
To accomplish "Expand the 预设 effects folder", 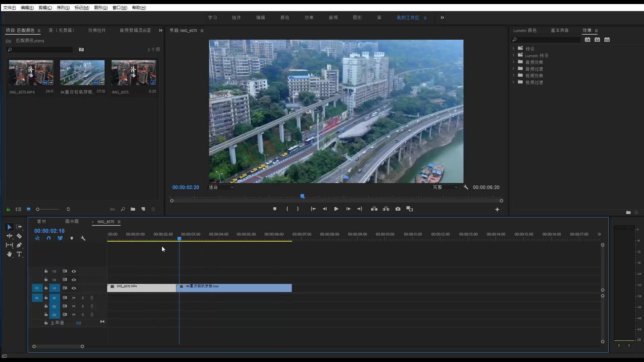I will tap(514, 49).
